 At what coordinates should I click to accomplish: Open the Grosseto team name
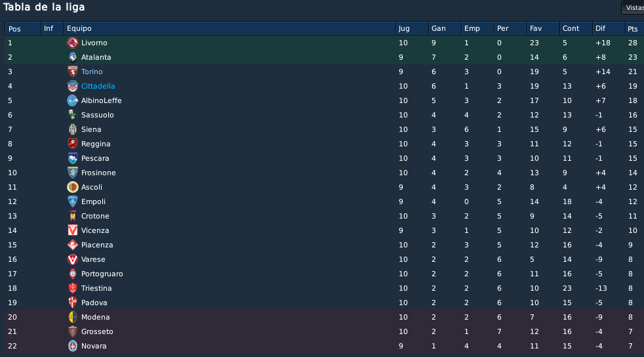(x=97, y=331)
